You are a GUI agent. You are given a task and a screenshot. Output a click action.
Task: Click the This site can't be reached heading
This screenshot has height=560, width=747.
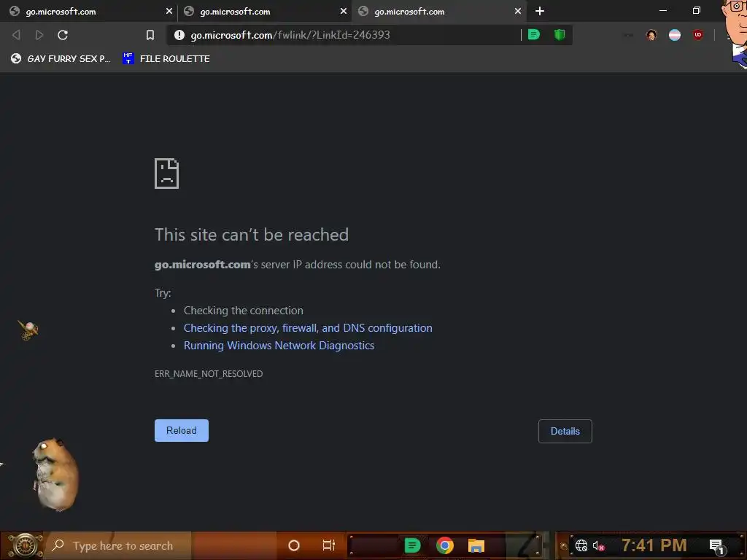click(252, 235)
